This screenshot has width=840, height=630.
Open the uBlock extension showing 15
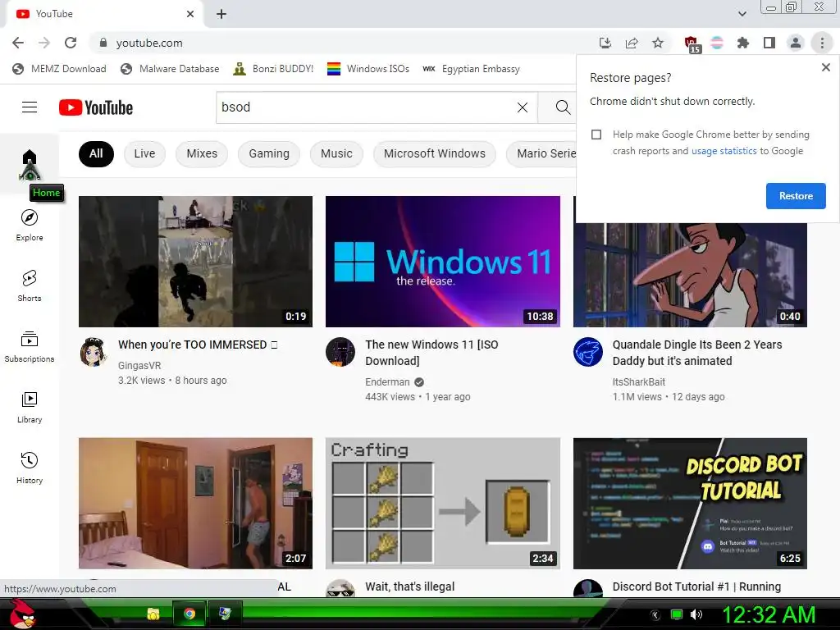(x=692, y=44)
